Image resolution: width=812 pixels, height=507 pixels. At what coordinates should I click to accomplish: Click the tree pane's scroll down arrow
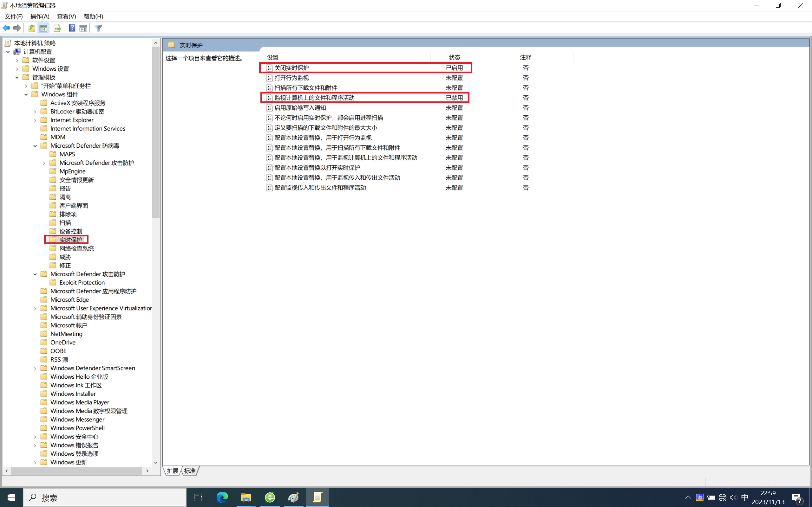(x=156, y=462)
